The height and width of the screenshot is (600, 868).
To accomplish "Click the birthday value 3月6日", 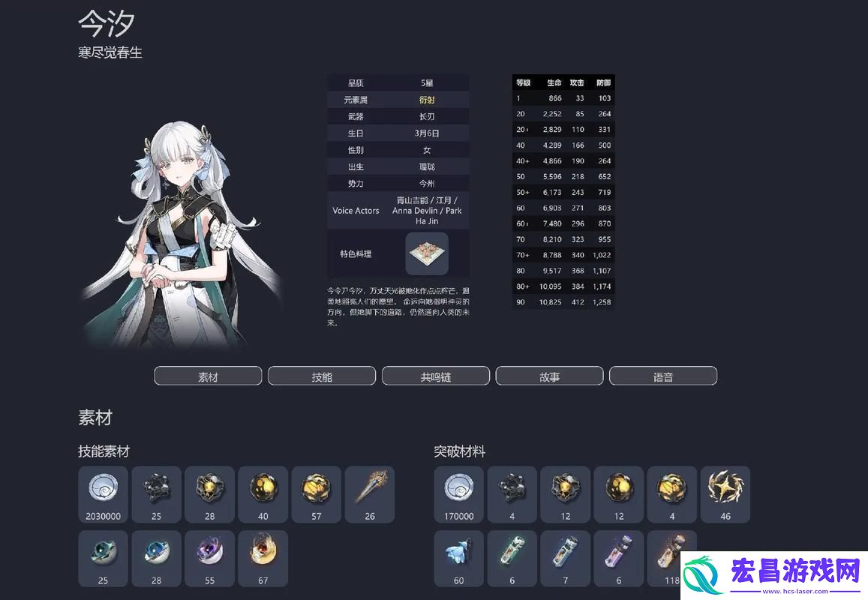I will coord(427,133).
